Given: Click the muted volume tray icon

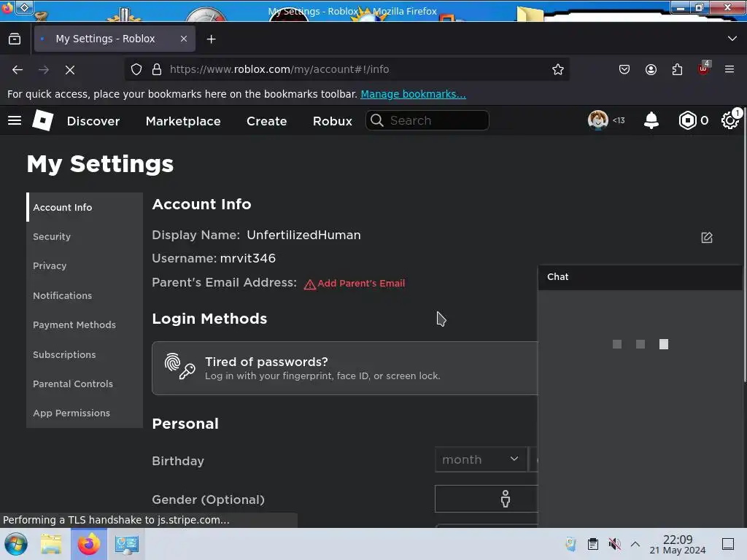Looking at the screenshot, I should click(614, 544).
